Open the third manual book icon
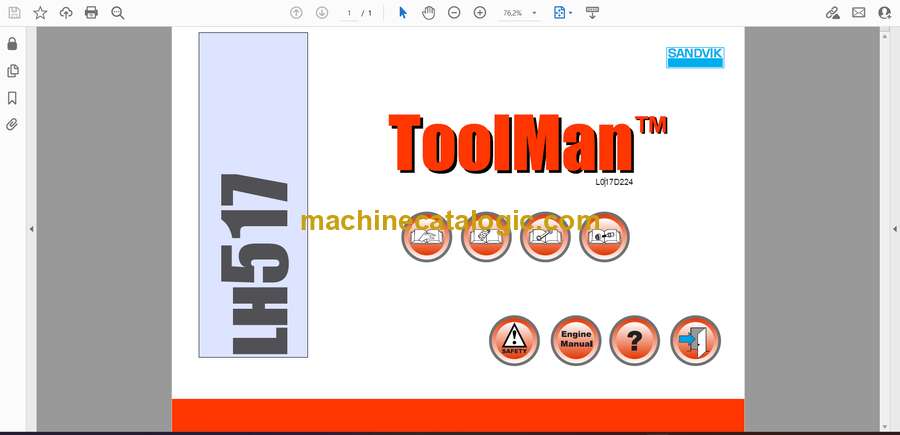The image size is (900, 435). pyautogui.click(x=545, y=237)
